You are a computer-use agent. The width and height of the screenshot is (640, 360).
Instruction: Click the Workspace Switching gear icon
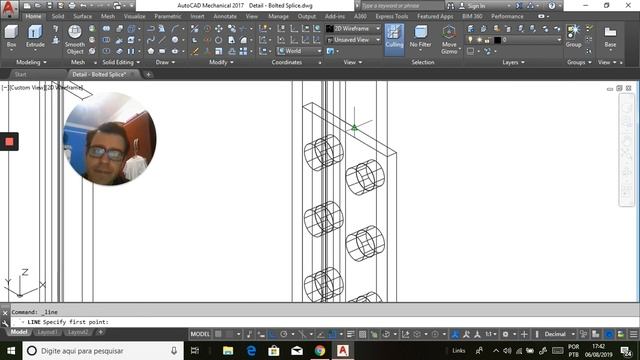click(505, 334)
